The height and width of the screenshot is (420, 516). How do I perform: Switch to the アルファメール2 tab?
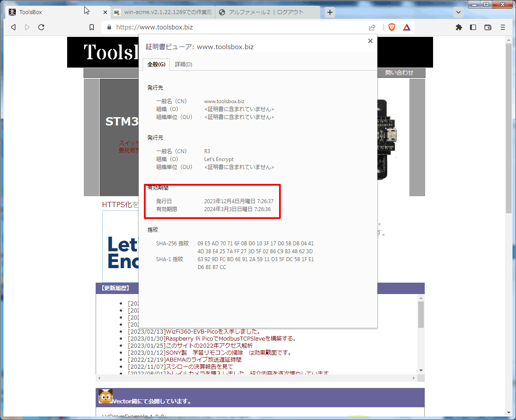[x=267, y=12]
